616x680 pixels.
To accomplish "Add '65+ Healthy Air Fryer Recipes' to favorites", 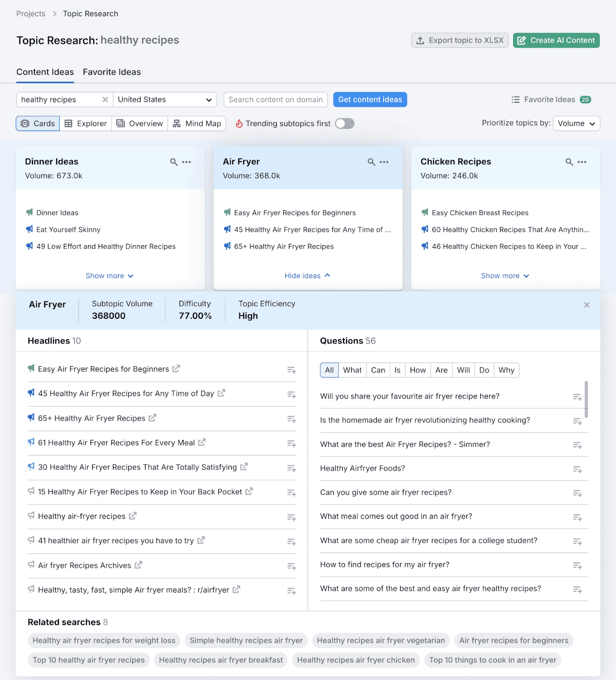I will tap(291, 419).
